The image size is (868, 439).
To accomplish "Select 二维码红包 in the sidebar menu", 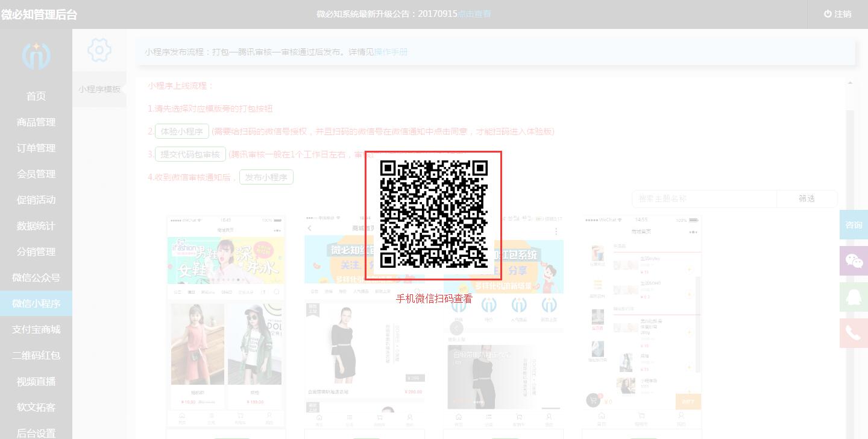I will pyautogui.click(x=36, y=355).
